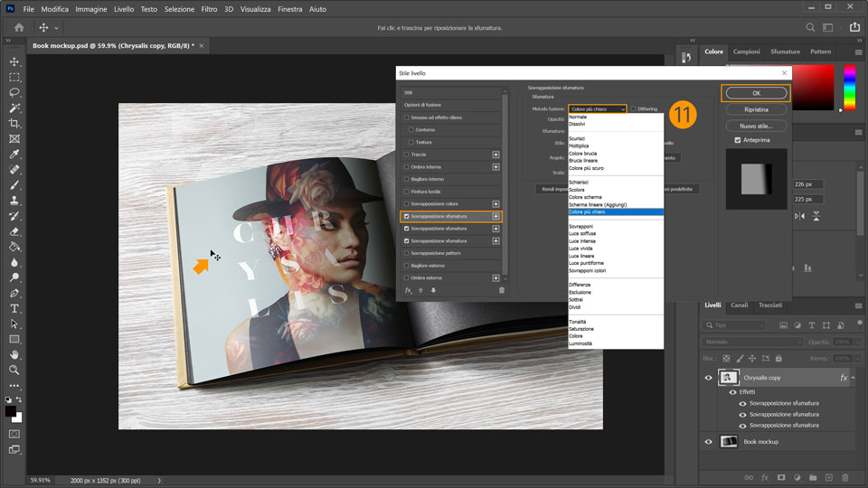Select the Rectangle shape tool
Viewport: 868px width, 488px height.
(x=14, y=339)
